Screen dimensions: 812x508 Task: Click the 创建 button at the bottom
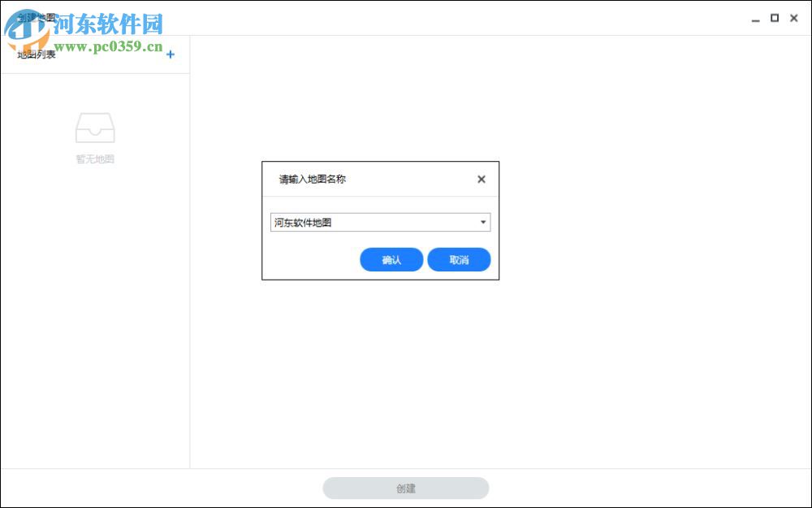coord(406,488)
